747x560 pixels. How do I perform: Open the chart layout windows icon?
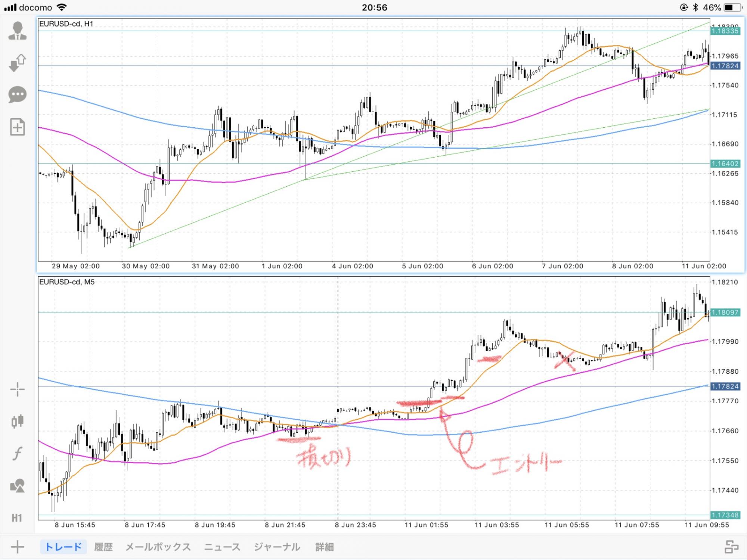[x=731, y=547]
